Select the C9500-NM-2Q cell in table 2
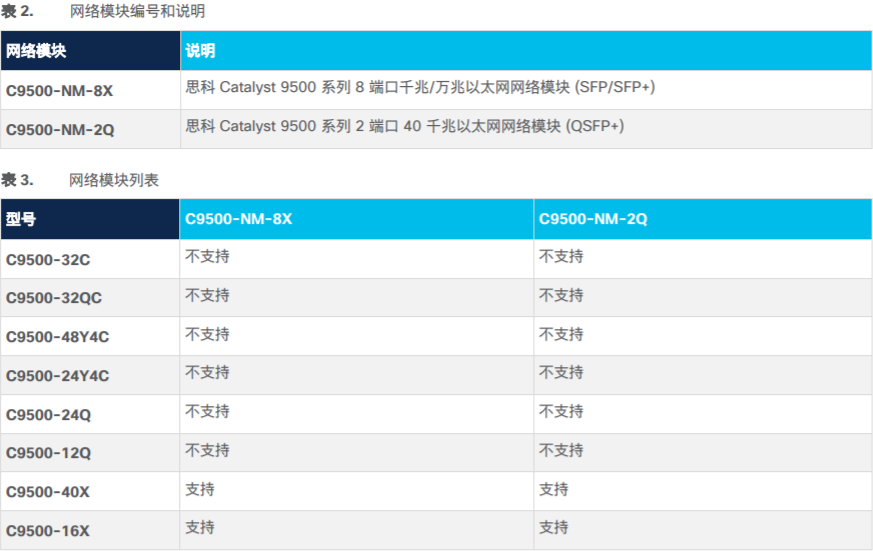 (90, 129)
